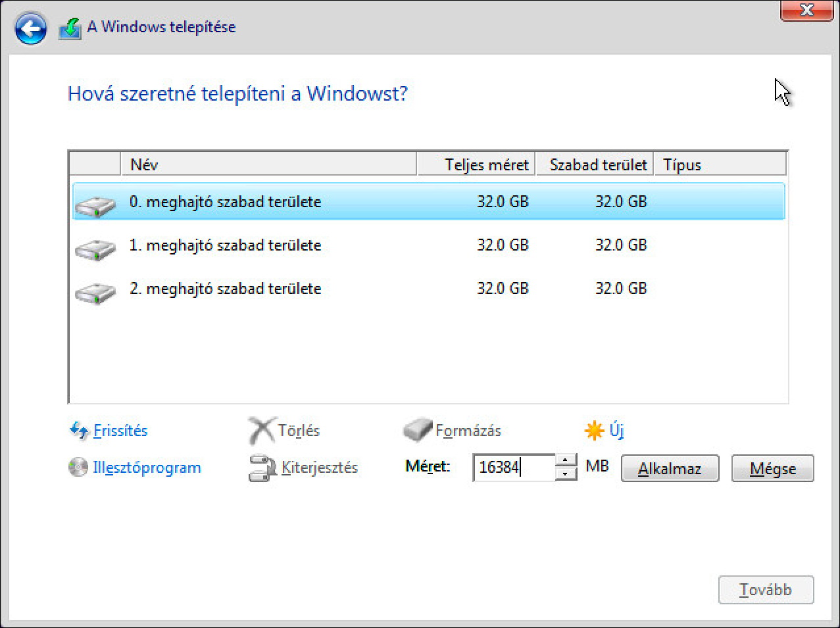Click the Tovább next button

pos(766,590)
